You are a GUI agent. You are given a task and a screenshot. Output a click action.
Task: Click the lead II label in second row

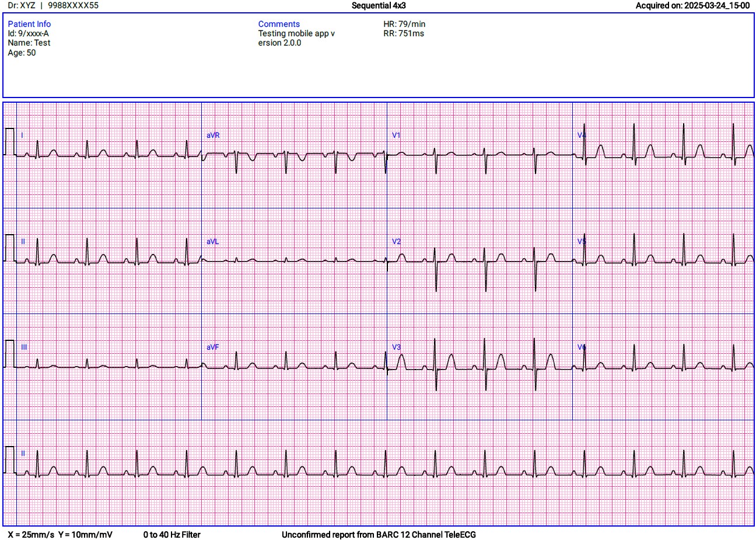pos(23,241)
